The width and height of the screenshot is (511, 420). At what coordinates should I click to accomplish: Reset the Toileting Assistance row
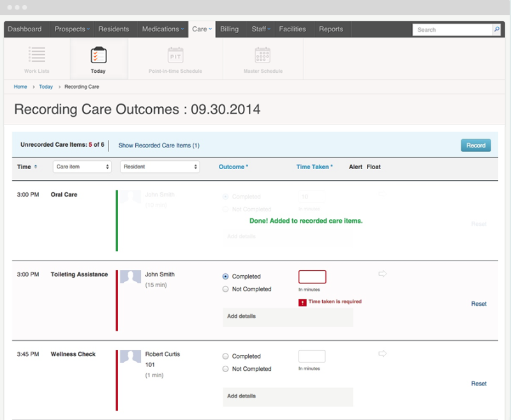(478, 304)
